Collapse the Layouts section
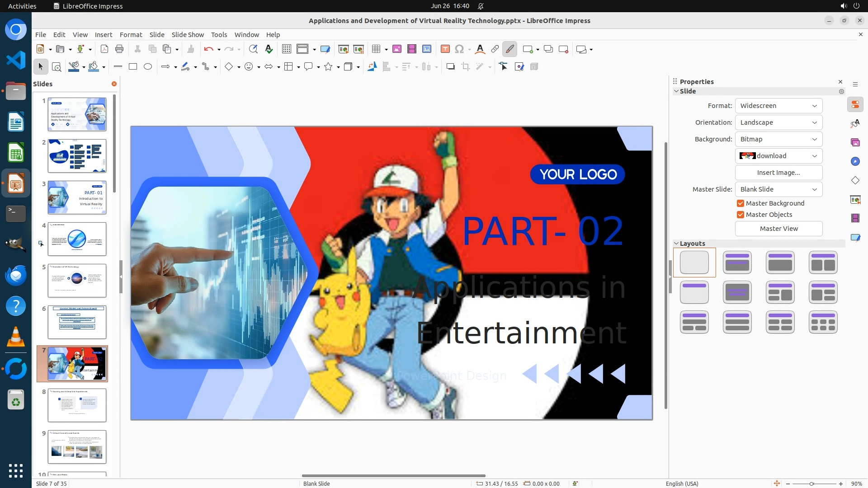The width and height of the screenshot is (868, 488). pyautogui.click(x=676, y=244)
